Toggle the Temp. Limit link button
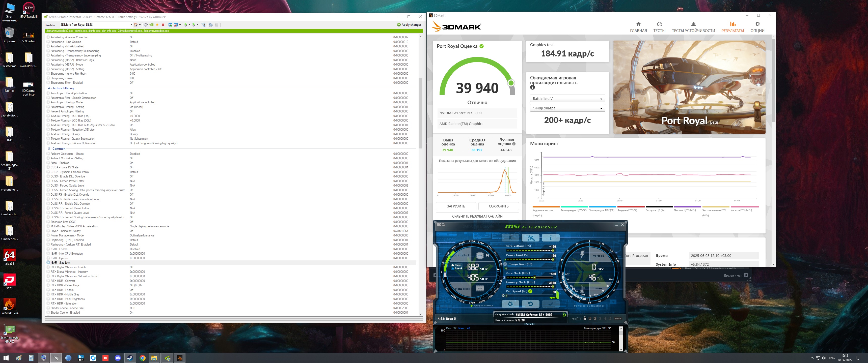Screen dimensions: 868x363 (505, 264)
